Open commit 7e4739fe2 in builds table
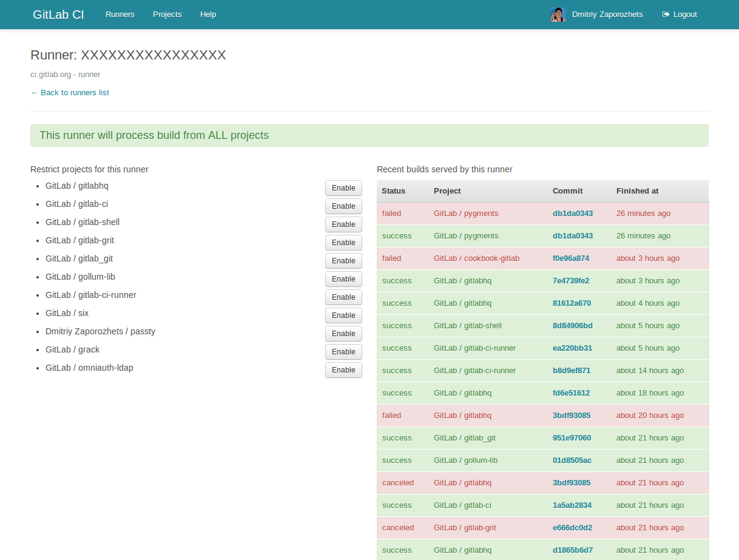 tap(570, 281)
